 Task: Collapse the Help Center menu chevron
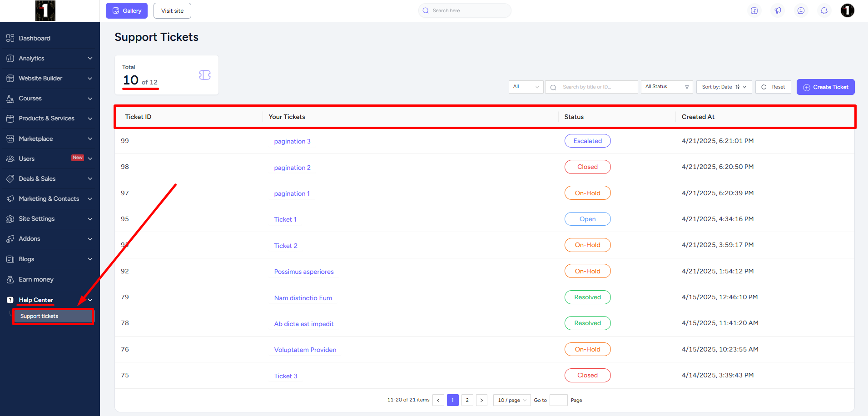click(90, 300)
